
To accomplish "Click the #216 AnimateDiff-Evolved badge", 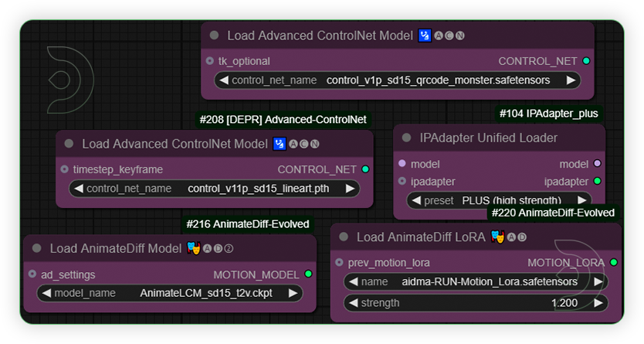I will (x=248, y=224).
